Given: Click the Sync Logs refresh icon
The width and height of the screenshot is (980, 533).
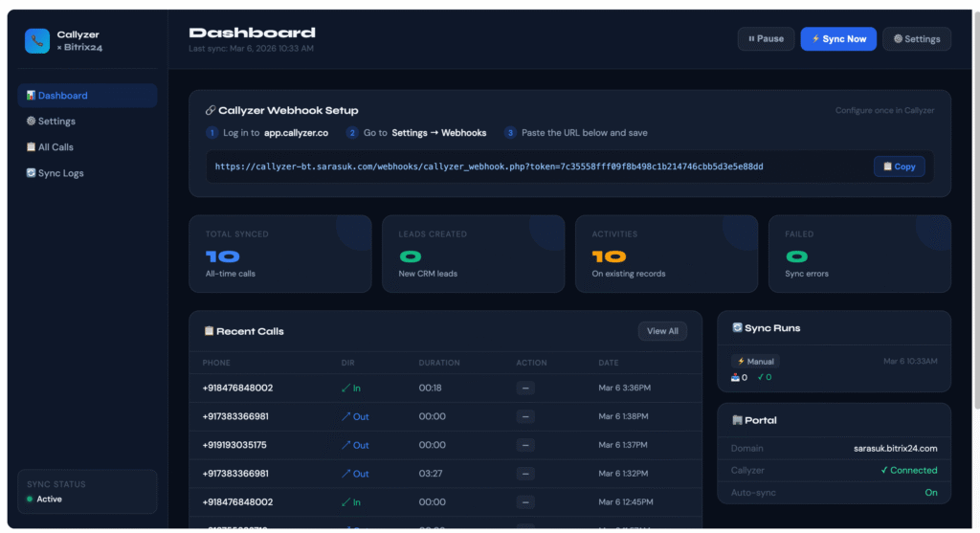Looking at the screenshot, I should click(31, 173).
